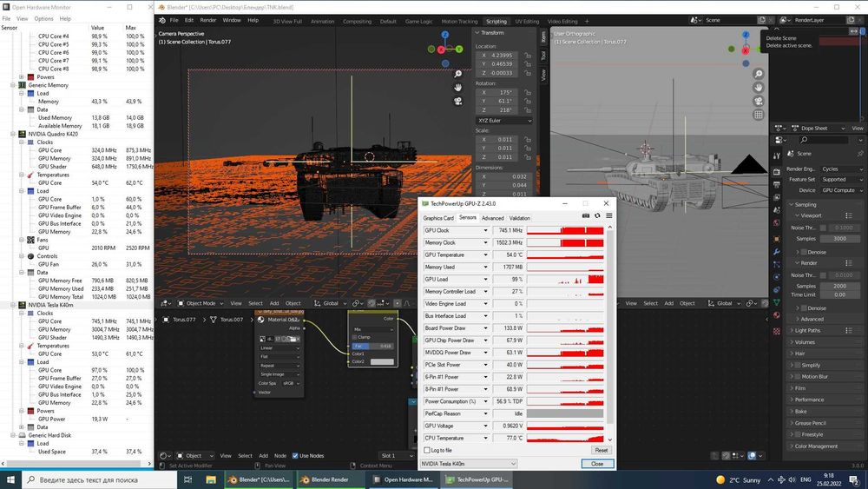868x489 pixels.
Task: Click the Close button in GPU-Z
Action: coord(597,464)
